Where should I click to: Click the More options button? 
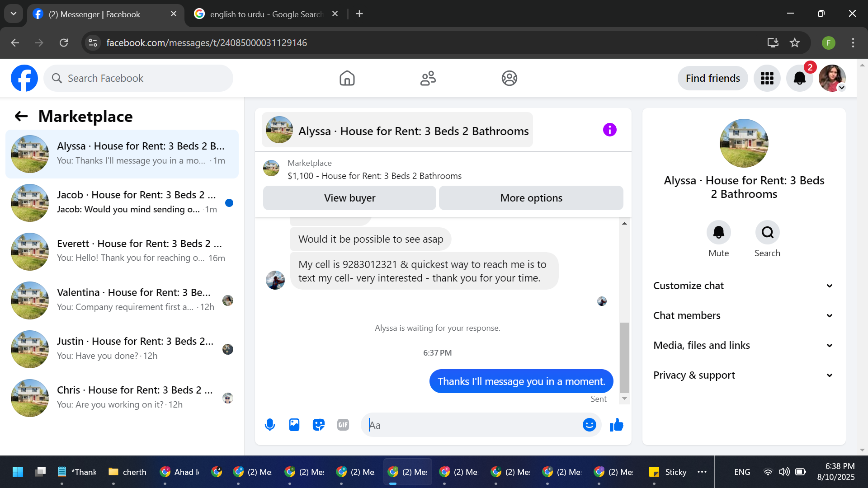coord(531,198)
